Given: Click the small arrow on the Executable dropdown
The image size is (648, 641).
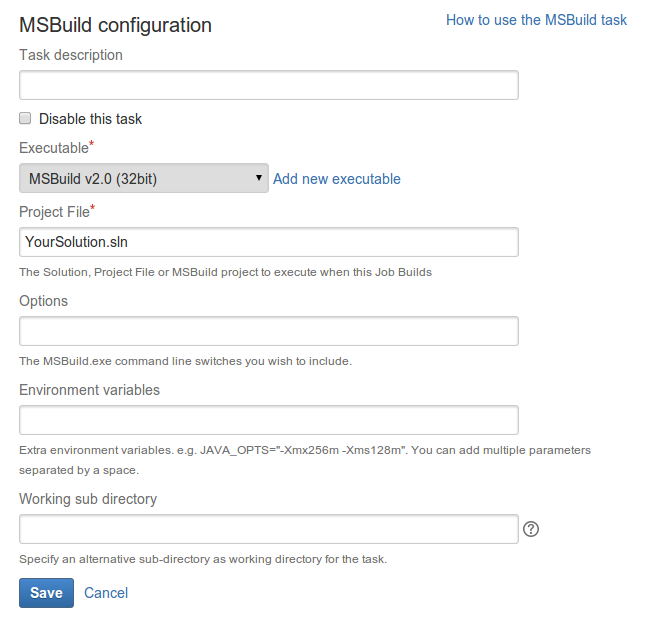Looking at the screenshot, I should [x=259, y=178].
